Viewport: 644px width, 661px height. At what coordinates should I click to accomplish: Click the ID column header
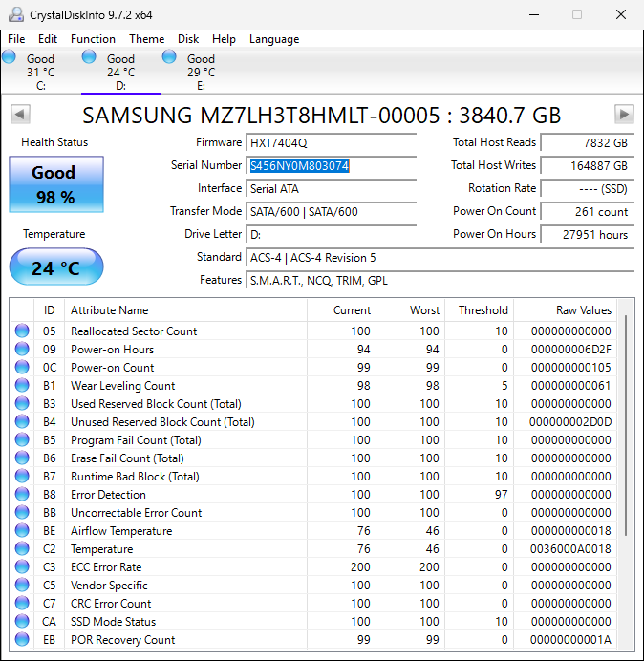coord(49,310)
